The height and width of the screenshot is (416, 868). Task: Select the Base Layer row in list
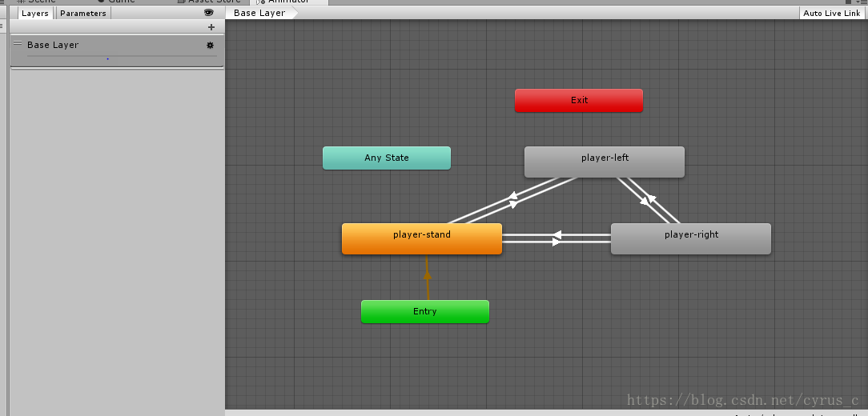117,51
